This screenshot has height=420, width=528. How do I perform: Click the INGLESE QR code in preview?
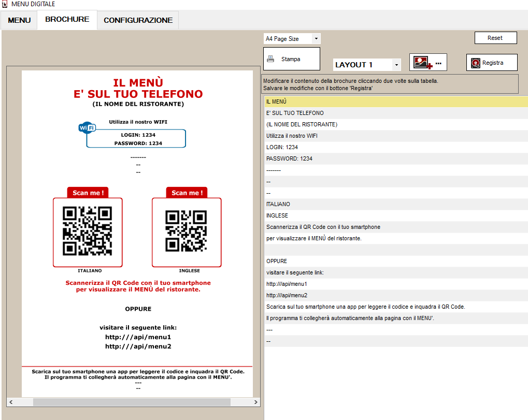point(186,231)
